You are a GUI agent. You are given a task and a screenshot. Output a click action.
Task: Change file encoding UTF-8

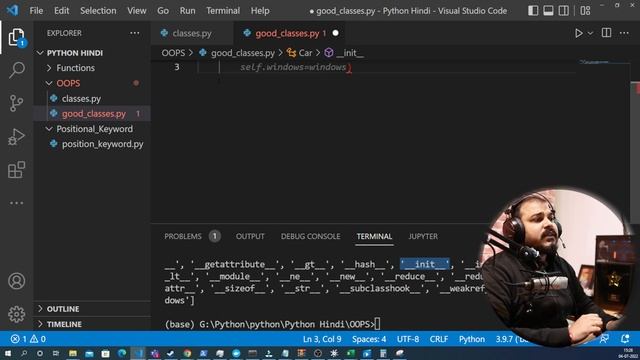(x=408, y=339)
